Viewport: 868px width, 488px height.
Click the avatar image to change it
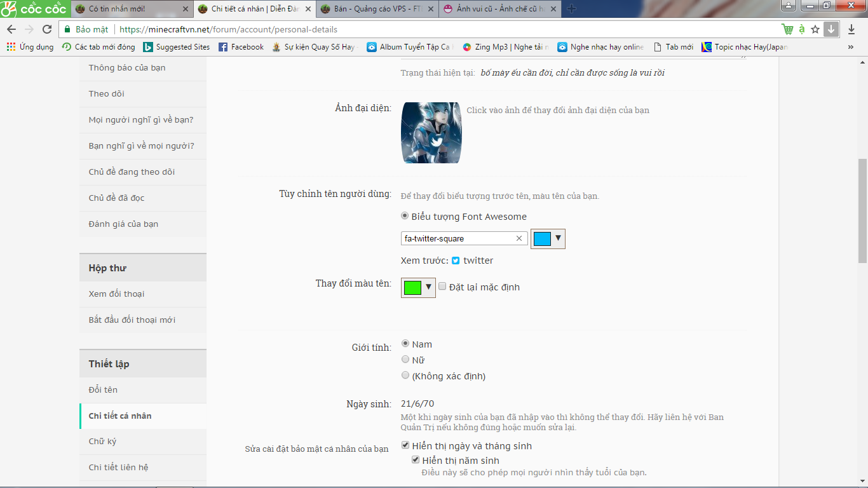(431, 133)
